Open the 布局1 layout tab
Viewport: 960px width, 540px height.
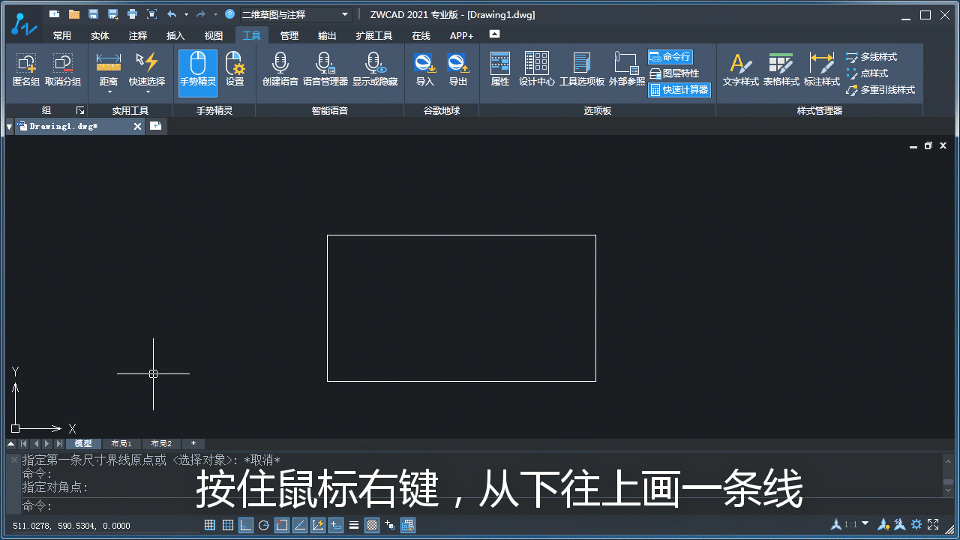(121, 443)
